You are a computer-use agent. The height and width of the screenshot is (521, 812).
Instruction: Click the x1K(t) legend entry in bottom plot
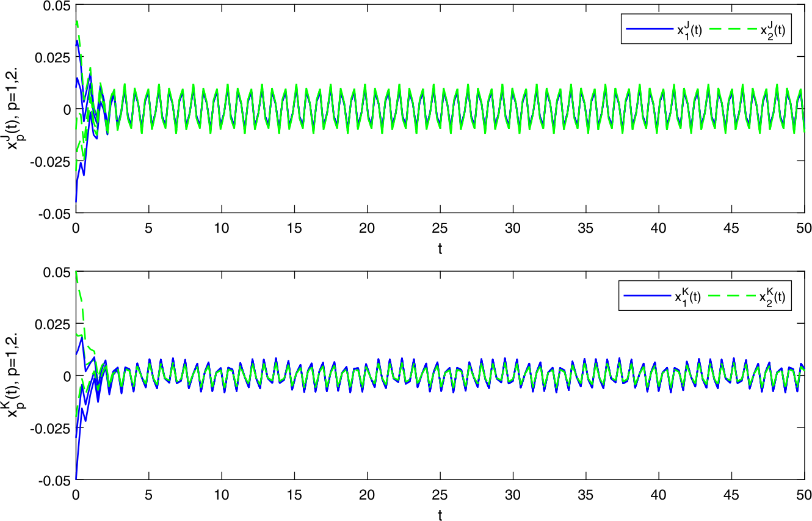(661, 297)
